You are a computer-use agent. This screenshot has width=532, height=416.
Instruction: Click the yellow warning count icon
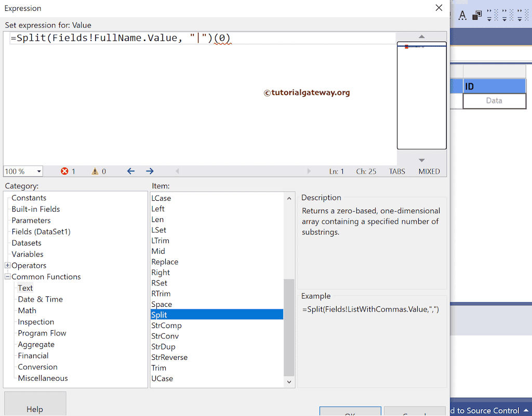click(95, 171)
